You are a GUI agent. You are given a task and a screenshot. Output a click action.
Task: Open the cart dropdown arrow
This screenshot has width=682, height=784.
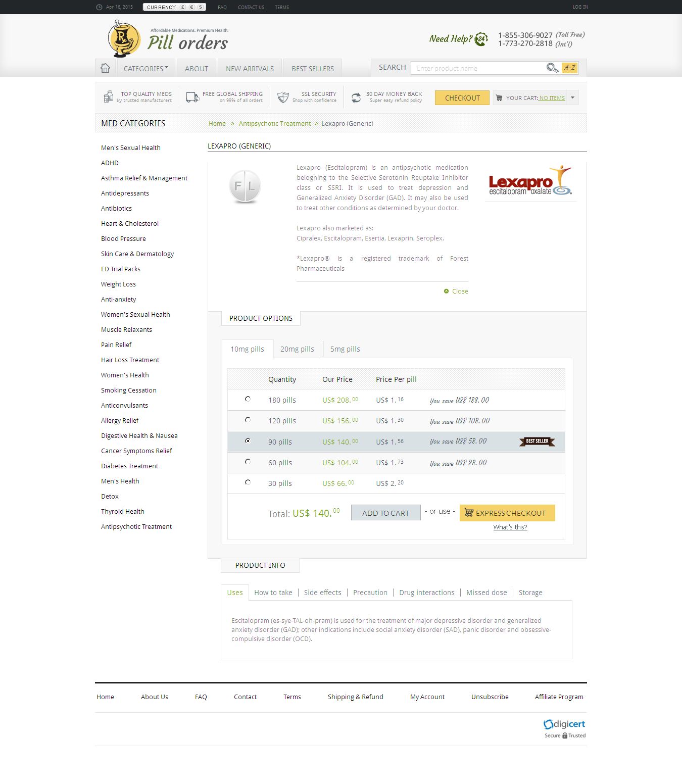572,97
